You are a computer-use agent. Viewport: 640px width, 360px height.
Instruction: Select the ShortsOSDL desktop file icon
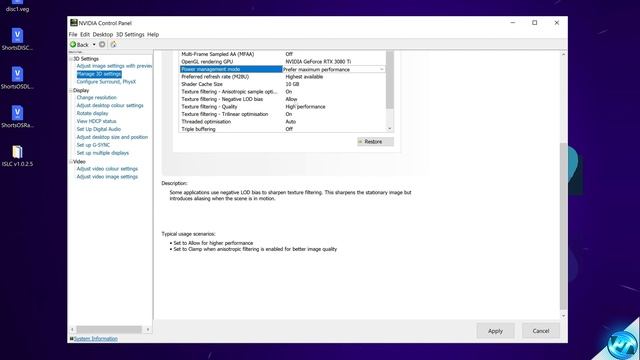click(x=17, y=78)
